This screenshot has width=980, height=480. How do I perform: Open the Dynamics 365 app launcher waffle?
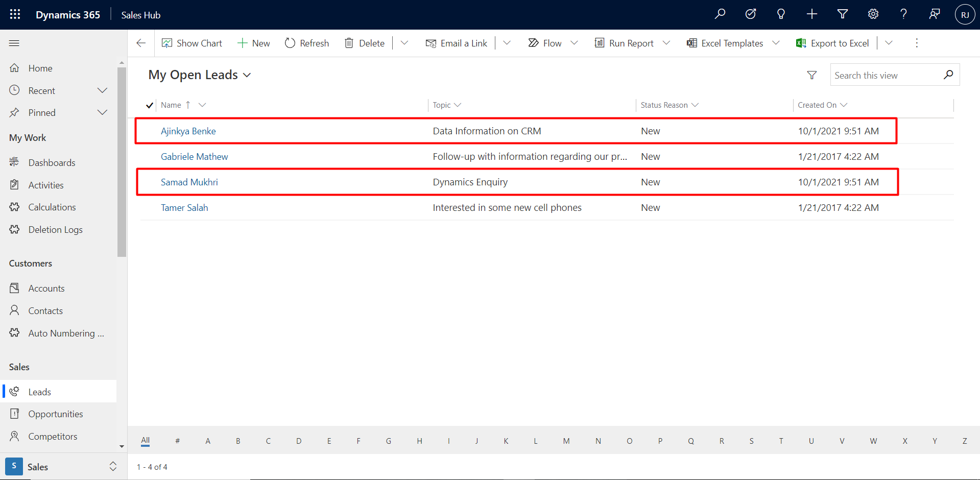pyautogui.click(x=15, y=14)
